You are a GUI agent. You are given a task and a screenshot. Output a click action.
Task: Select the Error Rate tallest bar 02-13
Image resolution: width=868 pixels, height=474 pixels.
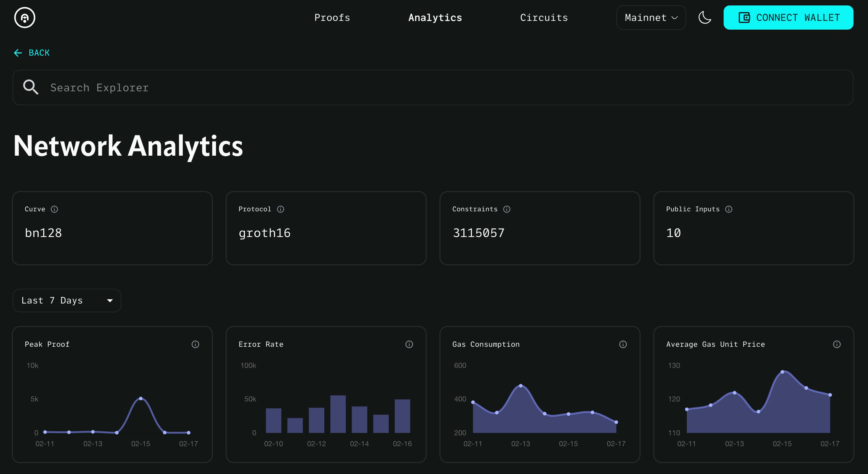pyautogui.click(x=338, y=414)
